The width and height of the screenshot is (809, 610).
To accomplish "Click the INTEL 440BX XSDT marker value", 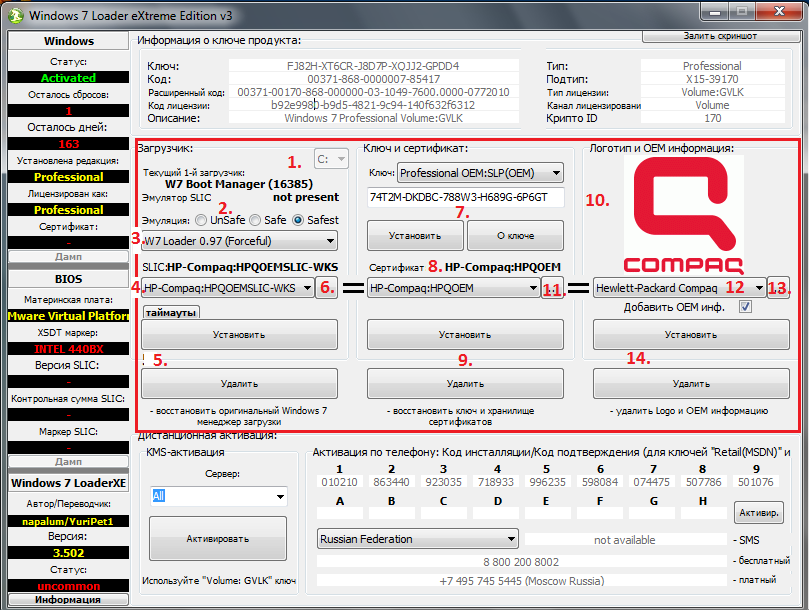I will tap(69, 349).
